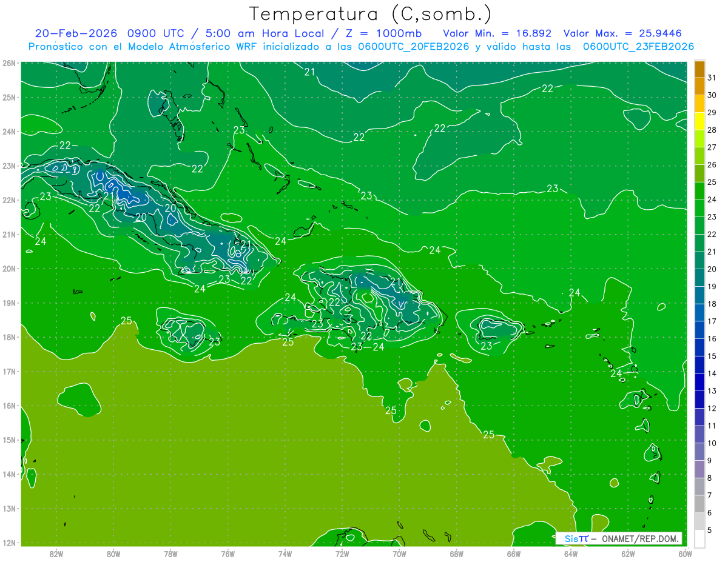
Task: Click the latitude axis label "16N"
Action: [x=9, y=406]
